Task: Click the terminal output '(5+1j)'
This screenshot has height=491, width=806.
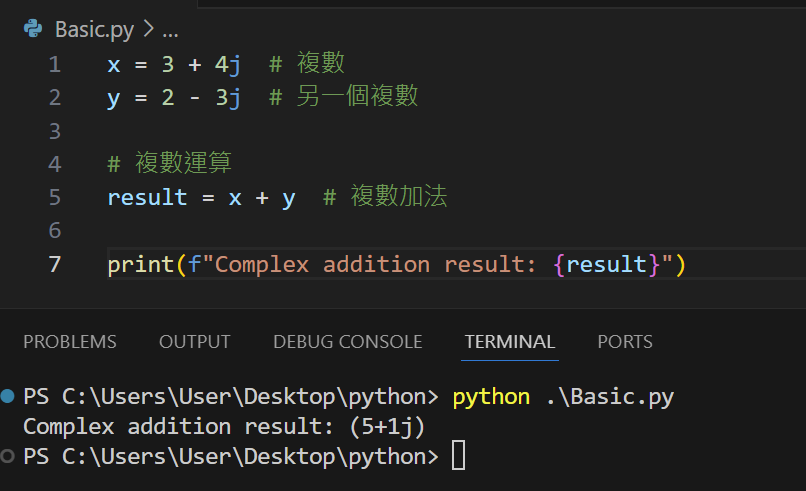Action: click(x=387, y=427)
